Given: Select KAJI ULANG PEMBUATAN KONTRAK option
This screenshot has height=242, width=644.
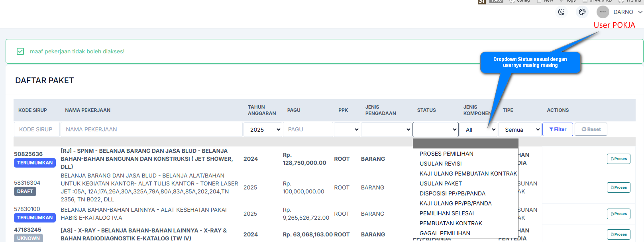Looking at the screenshot, I should pos(468,174).
